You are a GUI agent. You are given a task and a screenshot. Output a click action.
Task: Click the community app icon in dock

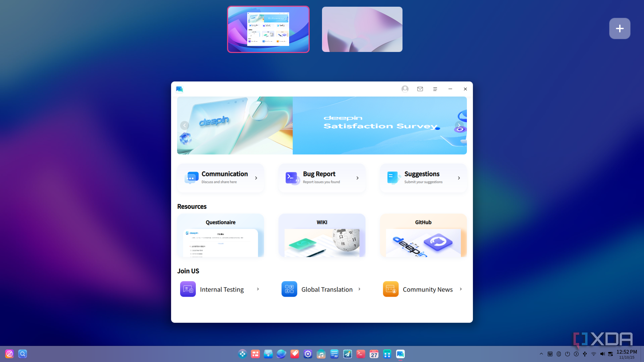coord(400,354)
